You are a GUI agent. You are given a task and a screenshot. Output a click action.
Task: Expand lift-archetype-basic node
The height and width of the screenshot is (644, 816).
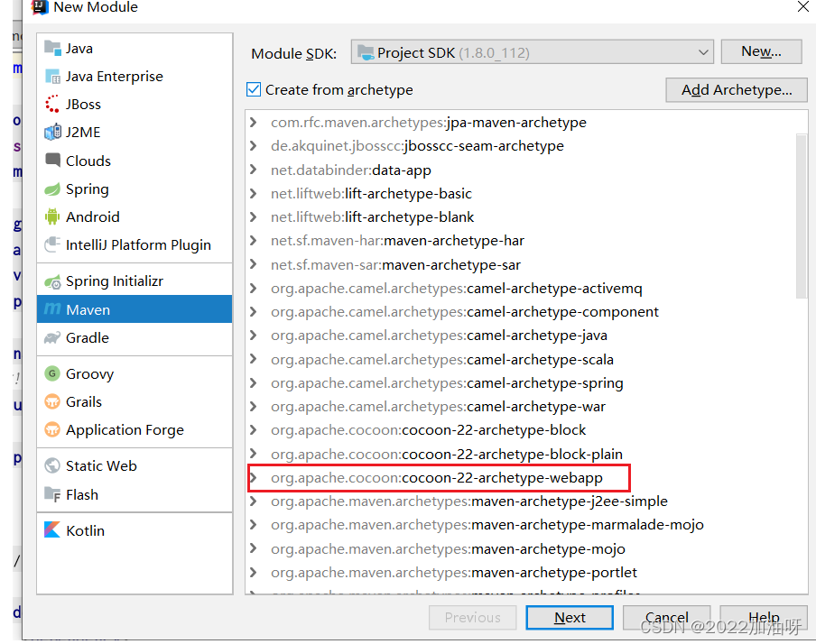coord(254,193)
